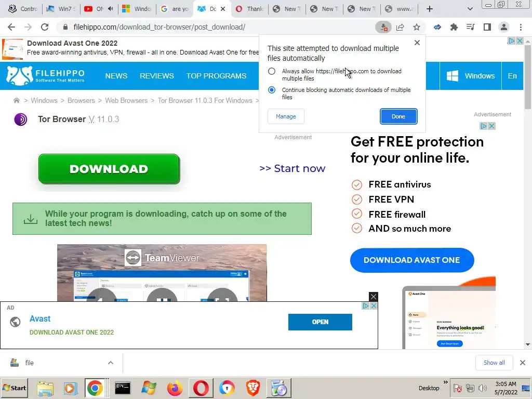Close the Avast bottom banner ad

(373, 297)
